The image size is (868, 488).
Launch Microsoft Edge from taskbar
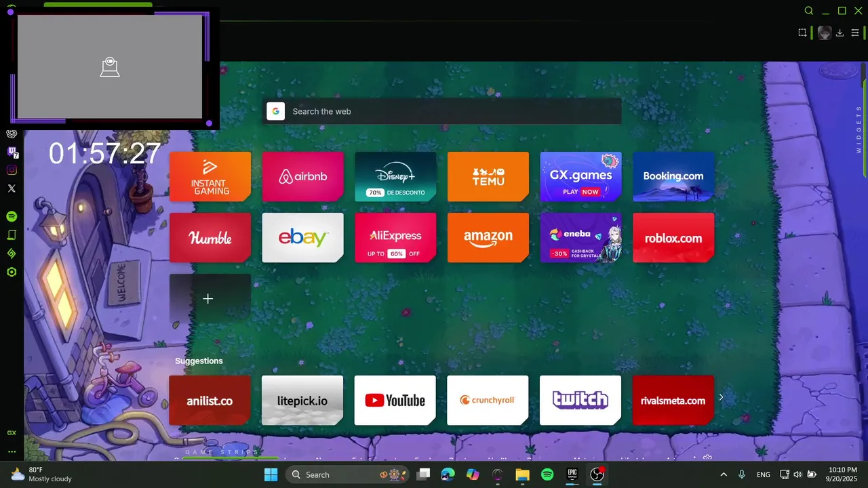tap(448, 474)
